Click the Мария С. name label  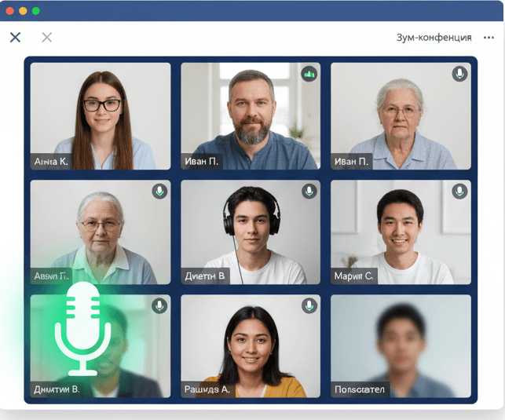354,276
